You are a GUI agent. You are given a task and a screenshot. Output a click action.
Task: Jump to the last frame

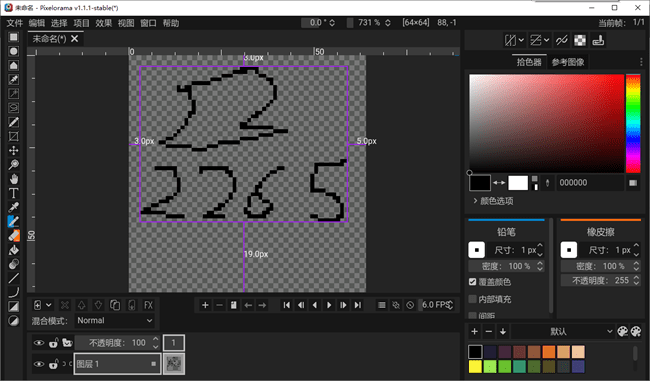(358, 305)
